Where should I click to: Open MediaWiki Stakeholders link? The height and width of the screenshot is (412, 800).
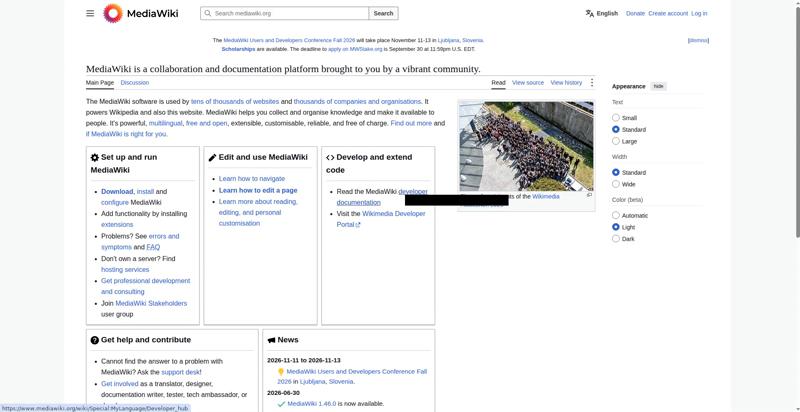coord(151,303)
